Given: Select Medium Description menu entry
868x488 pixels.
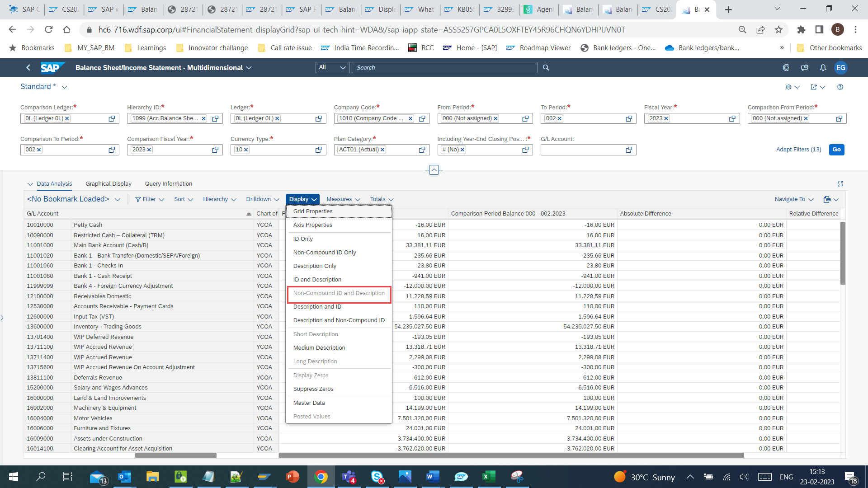Looking at the screenshot, I should [339, 348].
